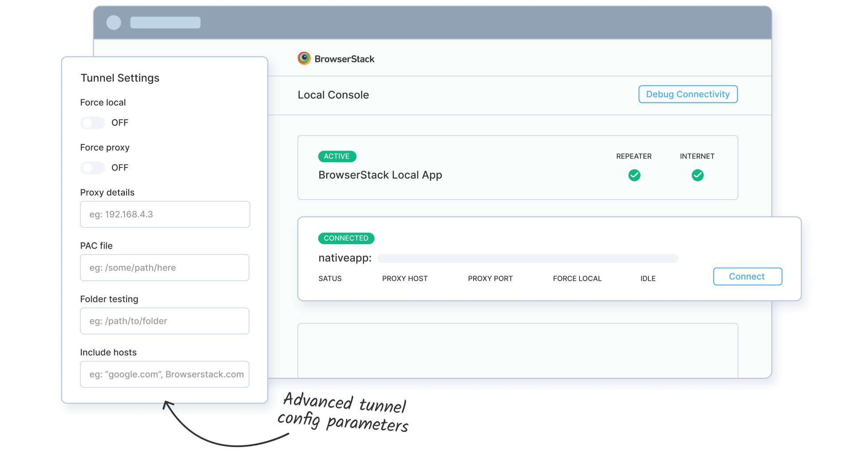Image resolution: width=868 pixels, height=459 pixels.
Task: Click the PROXY PORT column label
Action: coord(490,279)
